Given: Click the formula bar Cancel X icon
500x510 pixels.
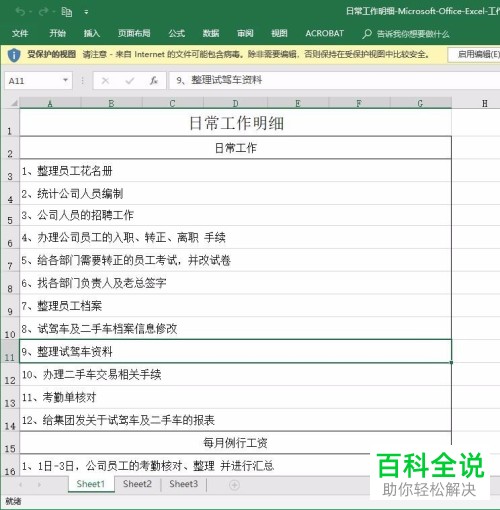Looking at the screenshot, I should point(105,81).
